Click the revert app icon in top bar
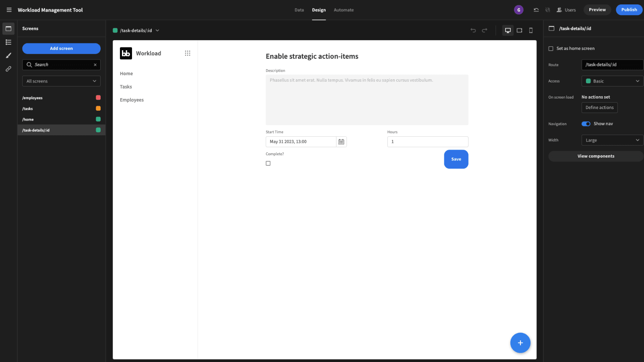Viewport: 644px width, 362px height. tap(536, 10)
